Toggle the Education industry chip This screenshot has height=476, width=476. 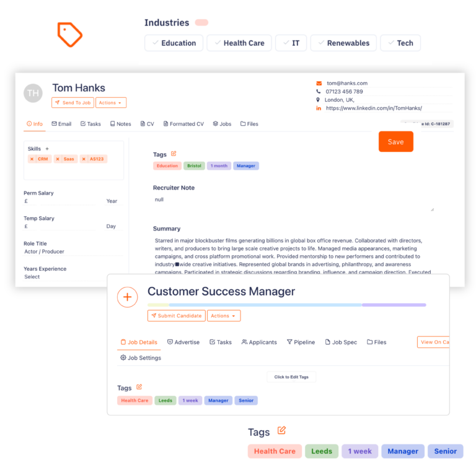(x=174, y=43)
